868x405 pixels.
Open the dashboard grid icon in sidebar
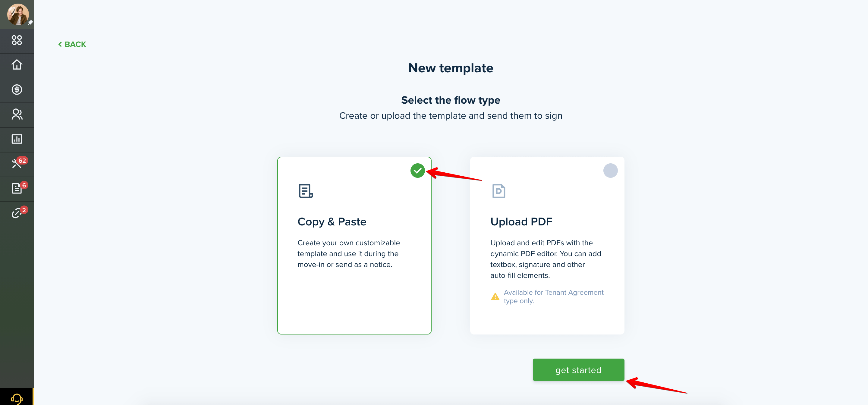(x=17, y=40)
